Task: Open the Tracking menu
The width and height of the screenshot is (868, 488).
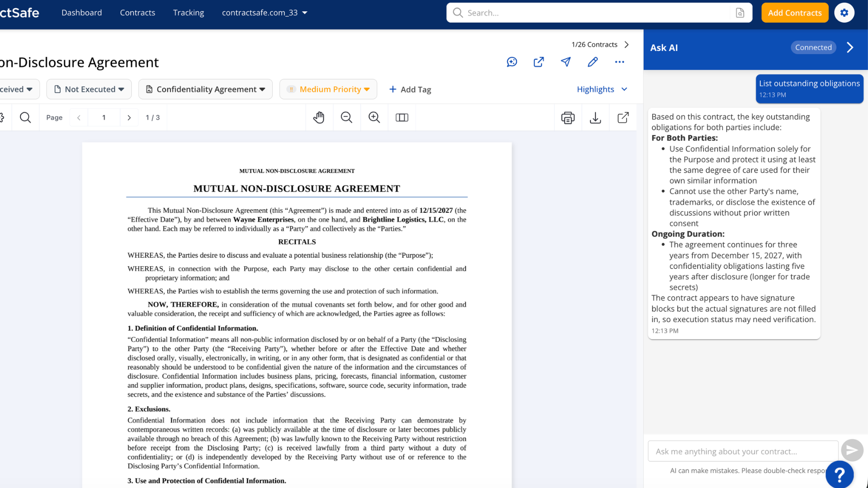Action: click(189, 13)
